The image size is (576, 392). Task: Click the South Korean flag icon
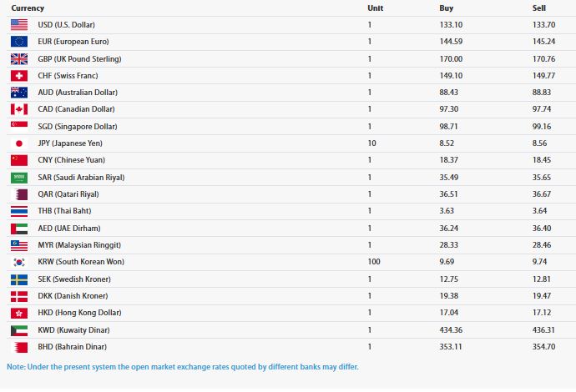click(19, 262)
